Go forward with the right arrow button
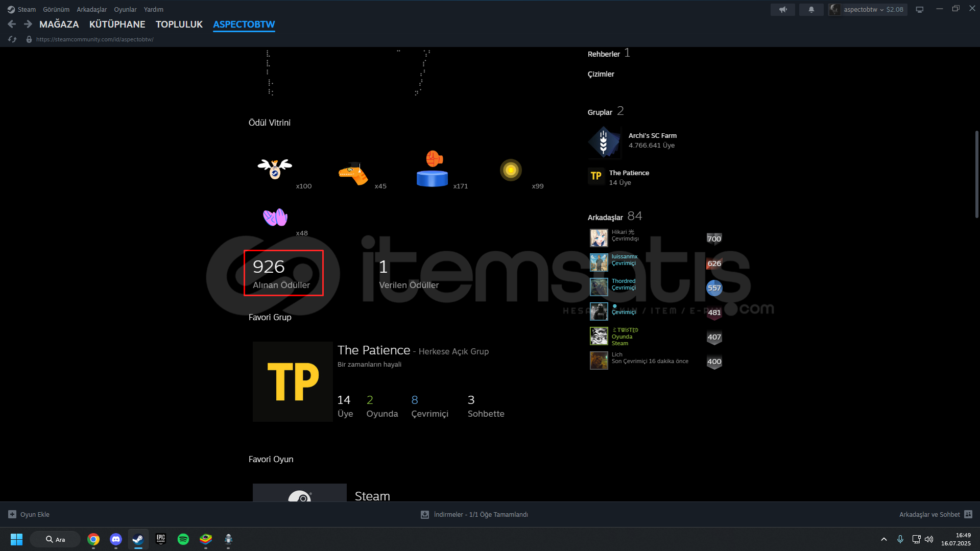This screenshot has height=551, width=980. (28, 24)
